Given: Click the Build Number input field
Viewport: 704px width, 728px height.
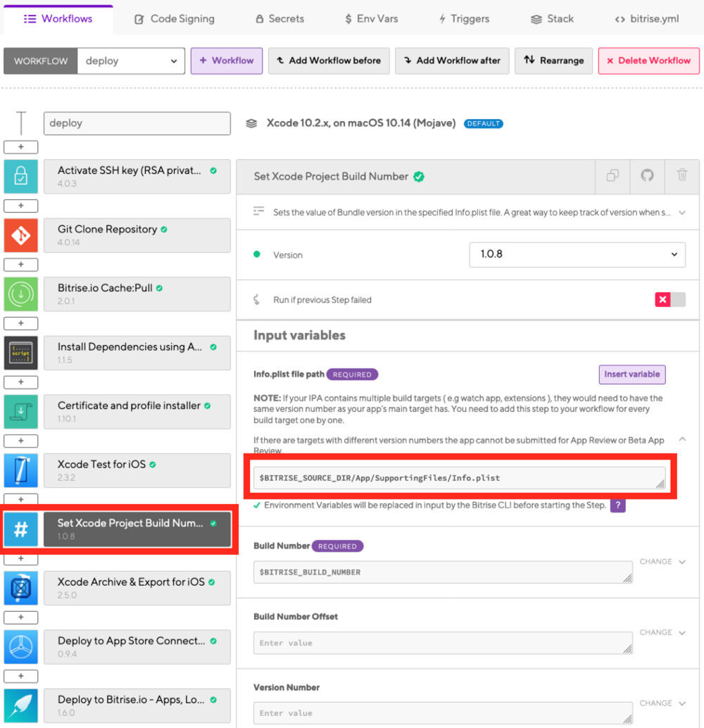Looking at the screenshot, I should pyautogui.click(x=443, y=572).
